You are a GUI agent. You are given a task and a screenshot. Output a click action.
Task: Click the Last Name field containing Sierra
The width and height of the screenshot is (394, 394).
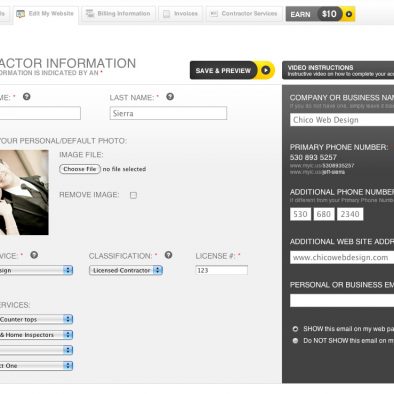pyautogui.click(x=168, y=113)
